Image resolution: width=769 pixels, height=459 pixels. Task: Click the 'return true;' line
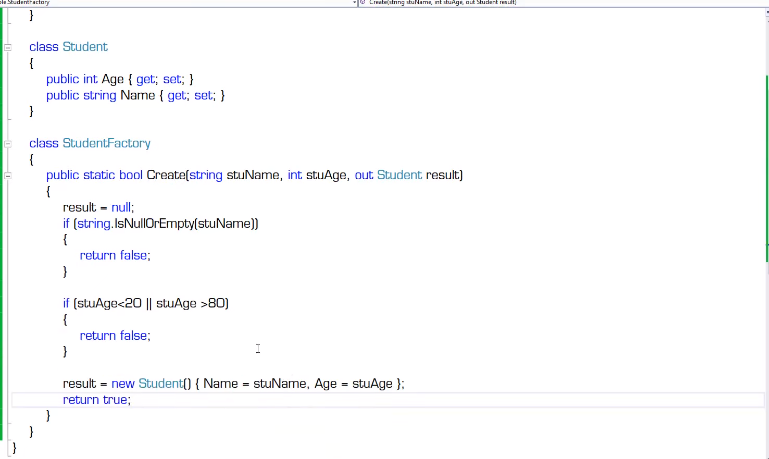[97, 400]
